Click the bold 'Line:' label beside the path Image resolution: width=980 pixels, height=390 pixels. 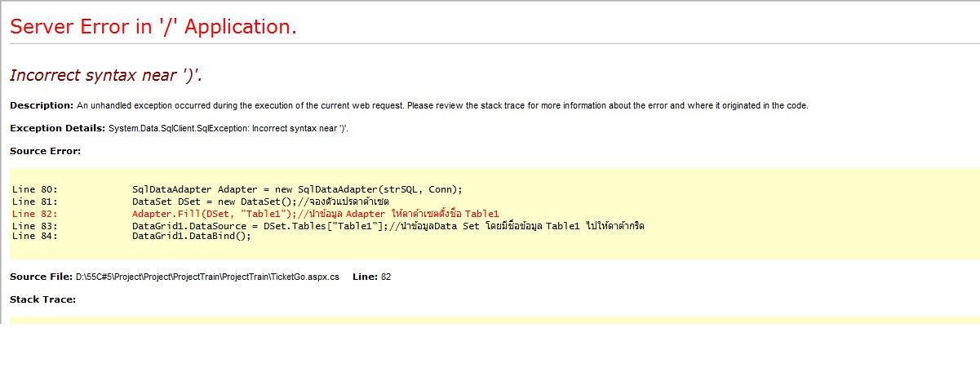365,277
